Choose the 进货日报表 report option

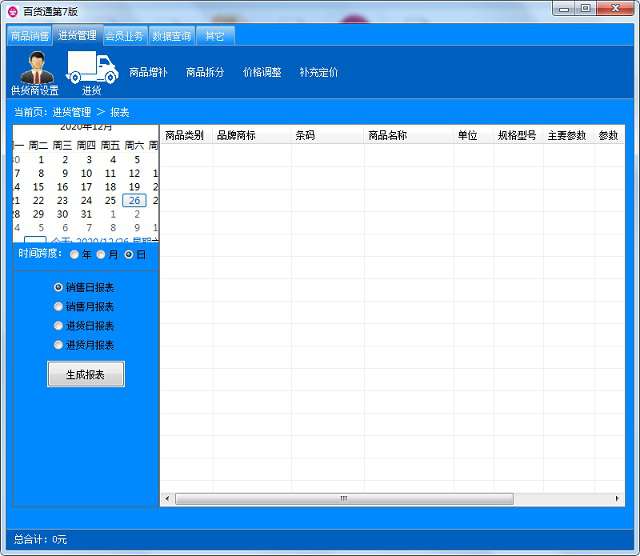pyautogui.click(x=58, y=325)
